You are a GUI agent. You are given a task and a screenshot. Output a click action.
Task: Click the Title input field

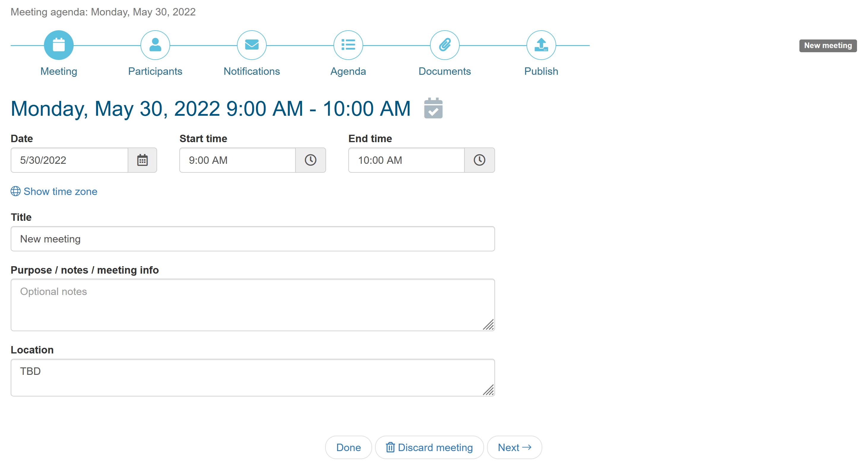click(252, 239)
